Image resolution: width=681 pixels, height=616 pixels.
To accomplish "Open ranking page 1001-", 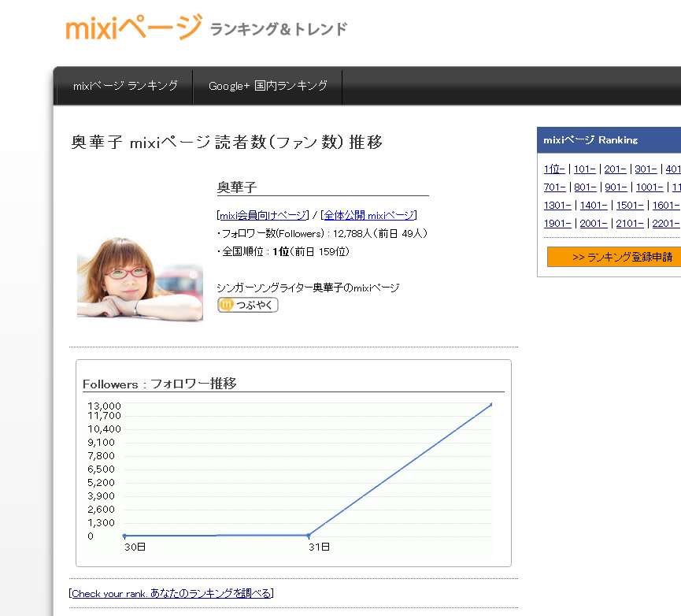I will (650, 187).
